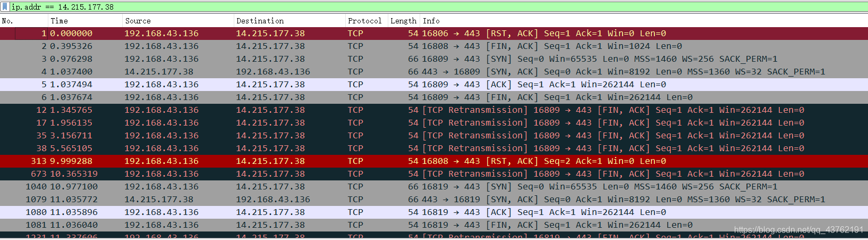The width and height of the screenshot is (868, 240).
Task: Select packet 1 with RST, ACK from port 16806
Action: pos(434,34)
